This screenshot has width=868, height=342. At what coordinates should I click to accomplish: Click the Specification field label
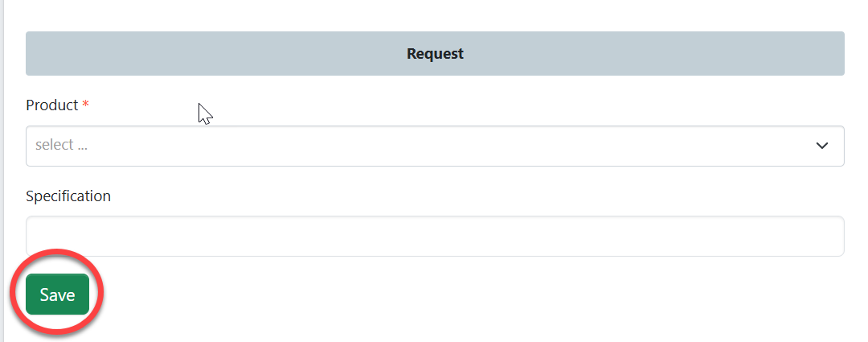[x=68, y=196]
